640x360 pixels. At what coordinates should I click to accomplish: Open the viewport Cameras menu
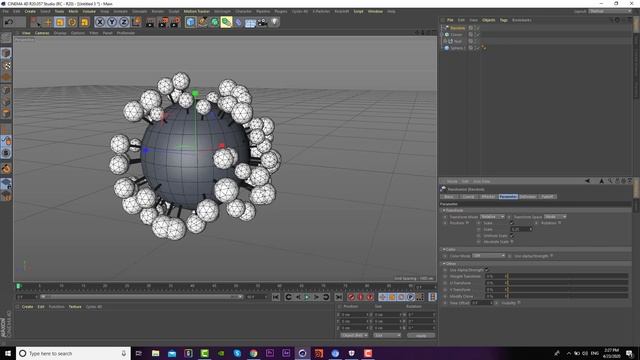(x=42, y=33)
